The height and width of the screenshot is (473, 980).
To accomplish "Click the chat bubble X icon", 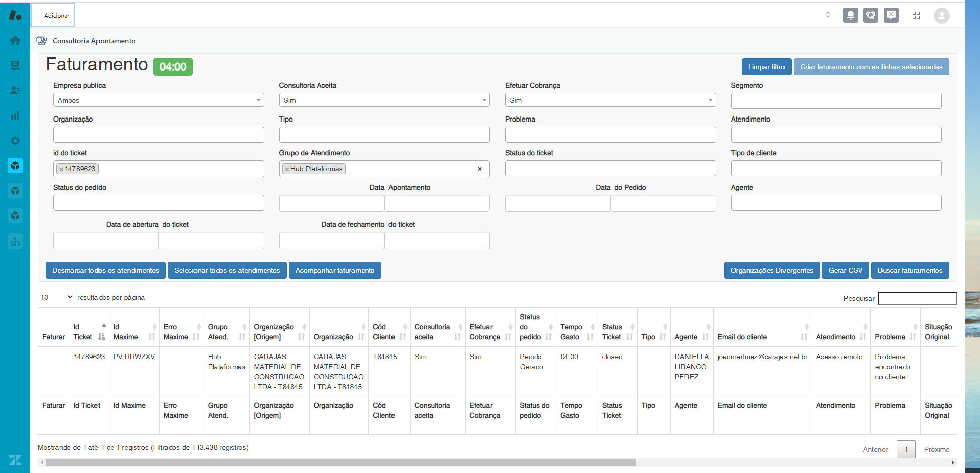I will point(891,15).
